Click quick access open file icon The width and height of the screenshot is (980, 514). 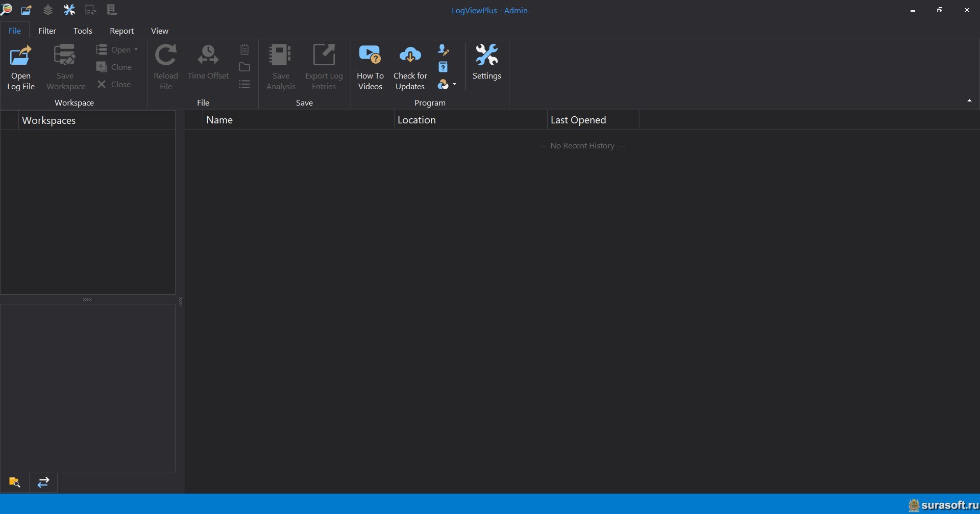pos(26,10)
